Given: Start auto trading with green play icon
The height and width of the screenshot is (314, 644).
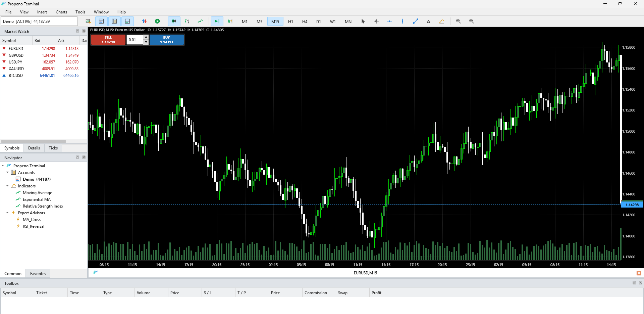Looking at the screenshot, I should click(x=157, y=21).
